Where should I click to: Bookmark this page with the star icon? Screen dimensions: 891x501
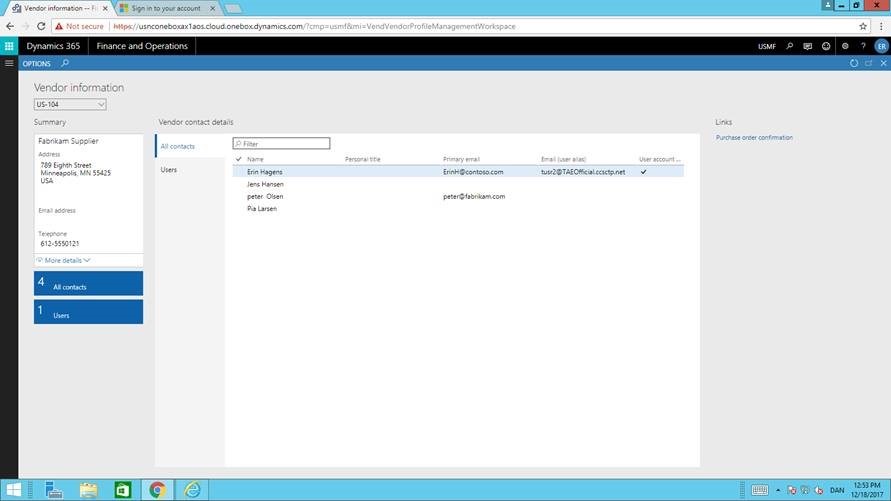[863, 26]
